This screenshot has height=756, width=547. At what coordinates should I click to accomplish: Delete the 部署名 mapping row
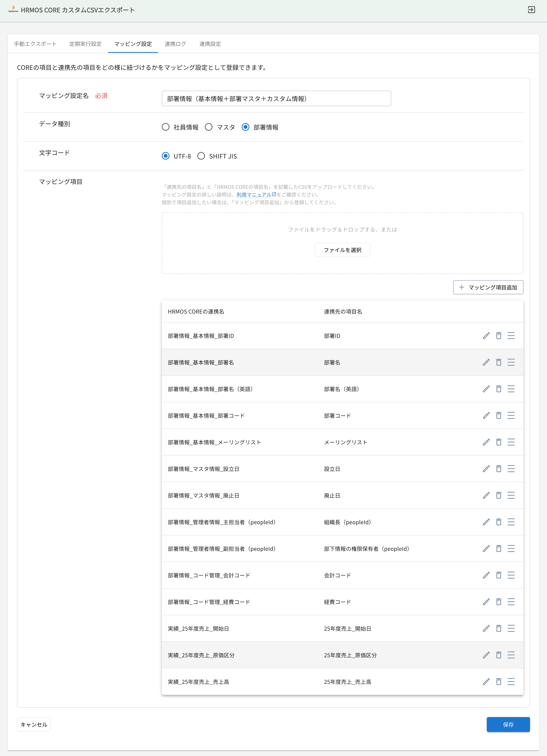tap(498, 362)
